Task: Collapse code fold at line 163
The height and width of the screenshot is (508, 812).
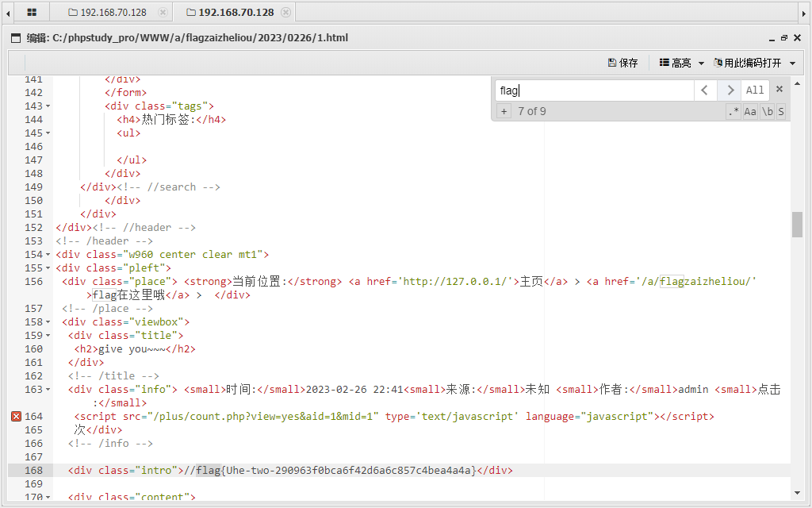Action: [48, 389]
